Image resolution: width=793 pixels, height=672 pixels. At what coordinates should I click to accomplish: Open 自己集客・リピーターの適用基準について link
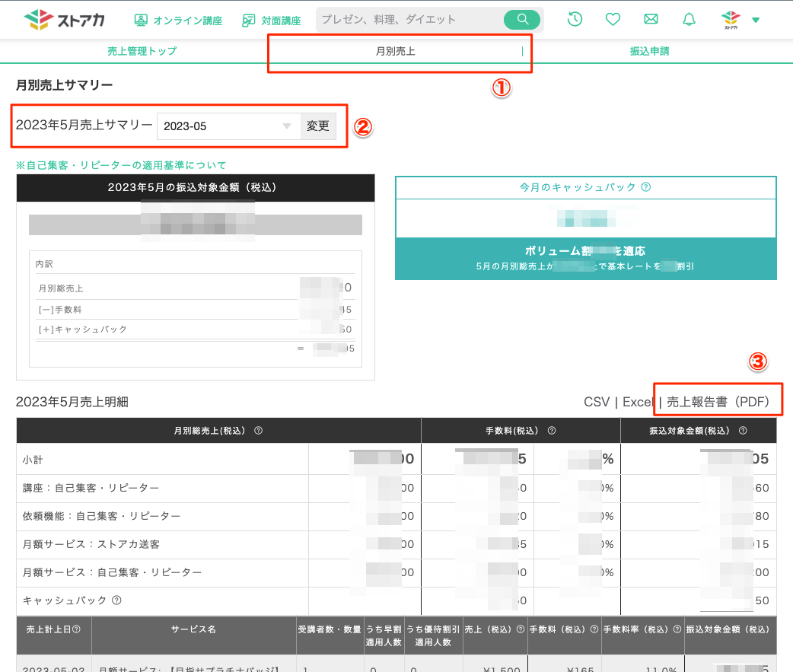pyautogui.click(x=121, y=165)
